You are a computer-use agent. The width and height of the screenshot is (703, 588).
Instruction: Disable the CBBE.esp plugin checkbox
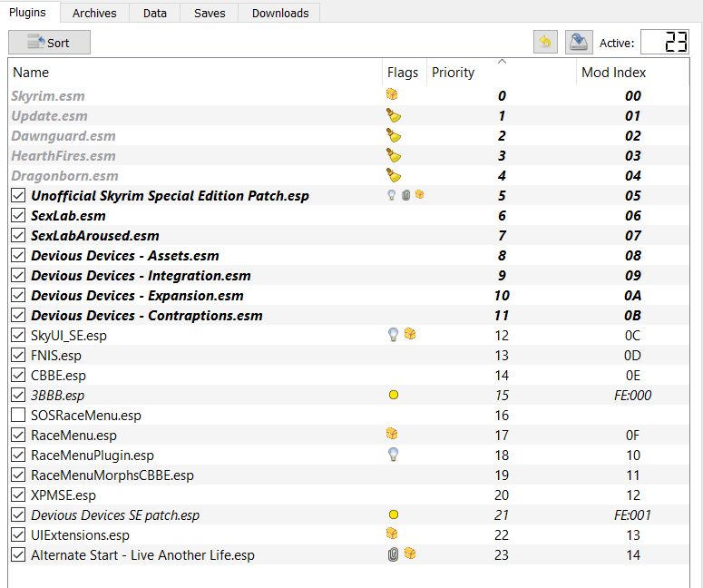[18, 376]
